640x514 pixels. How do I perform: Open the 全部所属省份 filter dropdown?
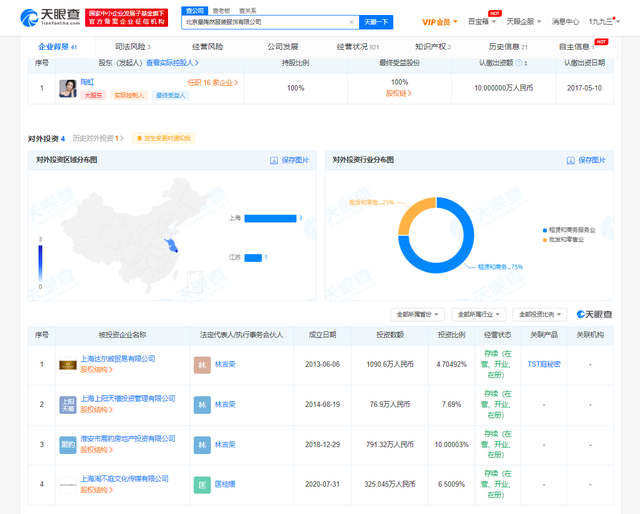tap(418, 314)
